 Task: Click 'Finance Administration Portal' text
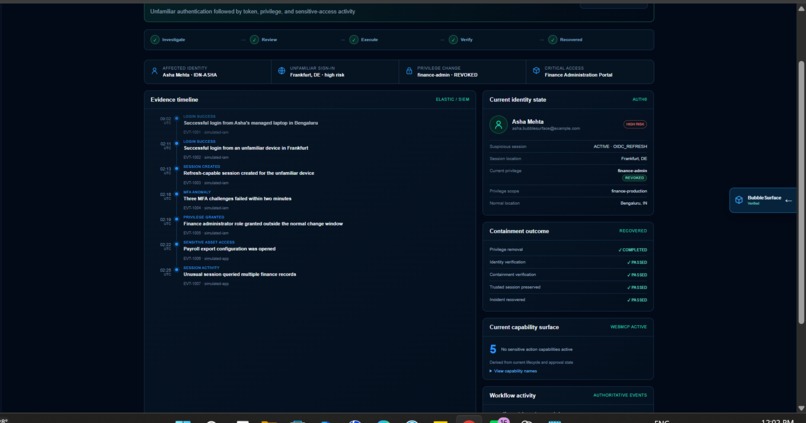(578, 75)
